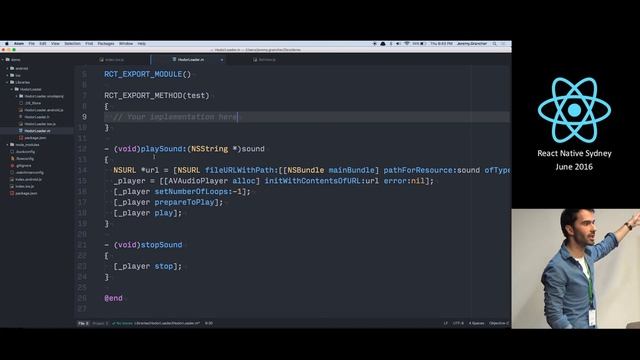The image size is (640, 360).
Task: Open the Selection menu
Action: click(72, 44)
